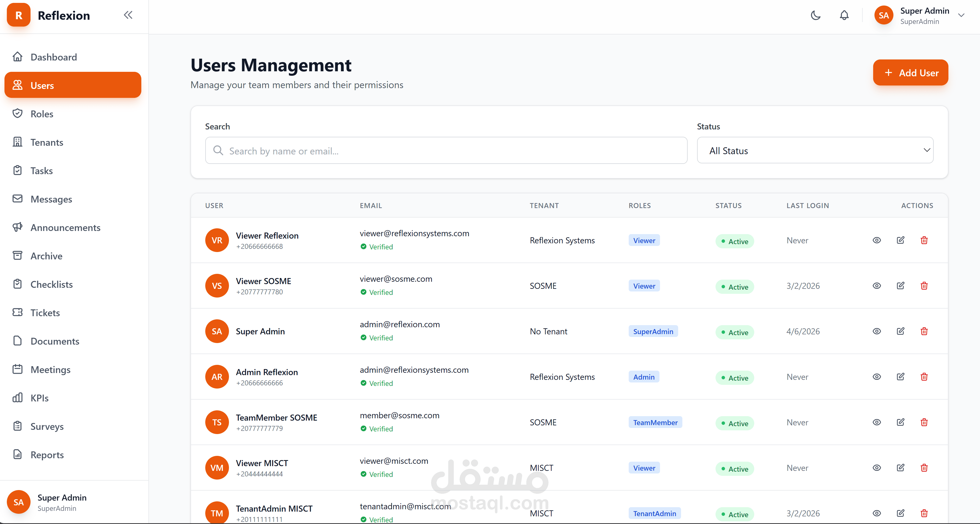The height and width of the screenshot is (524, 980).
Task: Edit the TeamMember SOSME user row
Action: coord(900,422)
